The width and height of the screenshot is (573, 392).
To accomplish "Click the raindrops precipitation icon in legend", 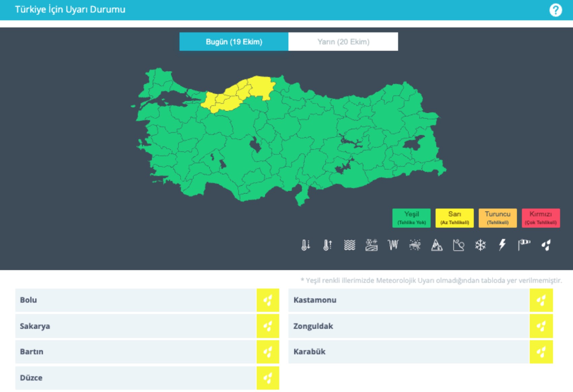I will coord(546,245).
